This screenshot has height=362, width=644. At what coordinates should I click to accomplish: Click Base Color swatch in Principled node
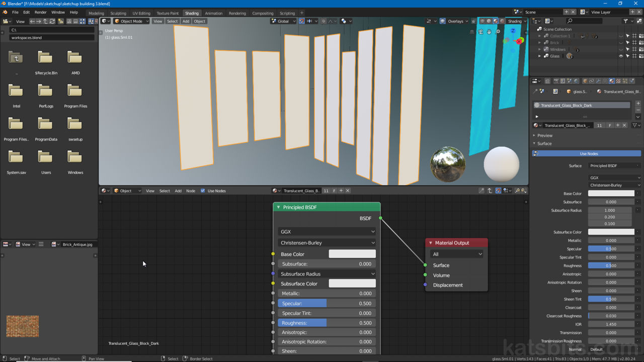click(352, 254)
